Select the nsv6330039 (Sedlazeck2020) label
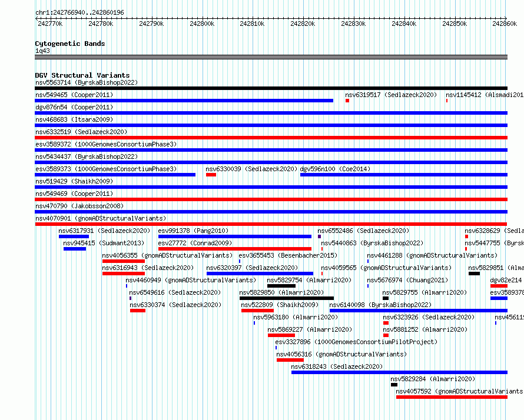Screen dimensions: 524x420 pyautogui.click(x=251, y=169)
